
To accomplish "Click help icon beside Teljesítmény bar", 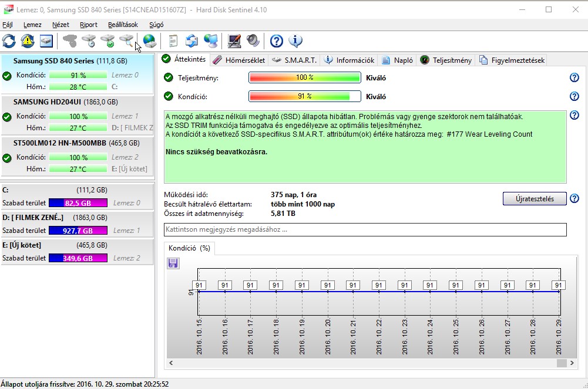I will point(574,77).
